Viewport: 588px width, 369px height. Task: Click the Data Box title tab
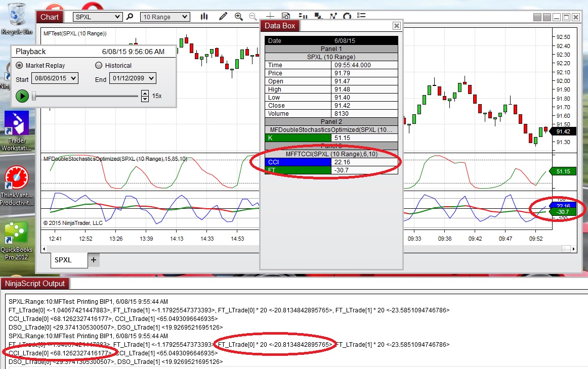[x=280, y=26]
